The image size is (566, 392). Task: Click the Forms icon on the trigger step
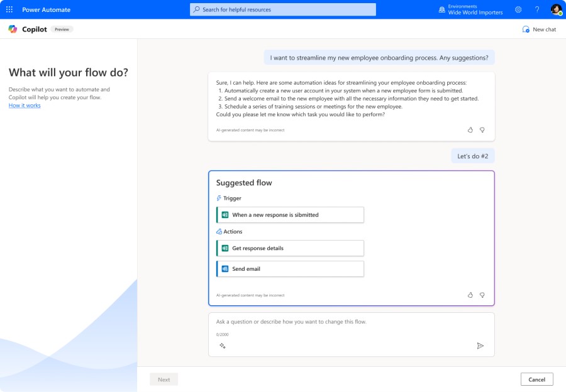click(x=224, y=214)
